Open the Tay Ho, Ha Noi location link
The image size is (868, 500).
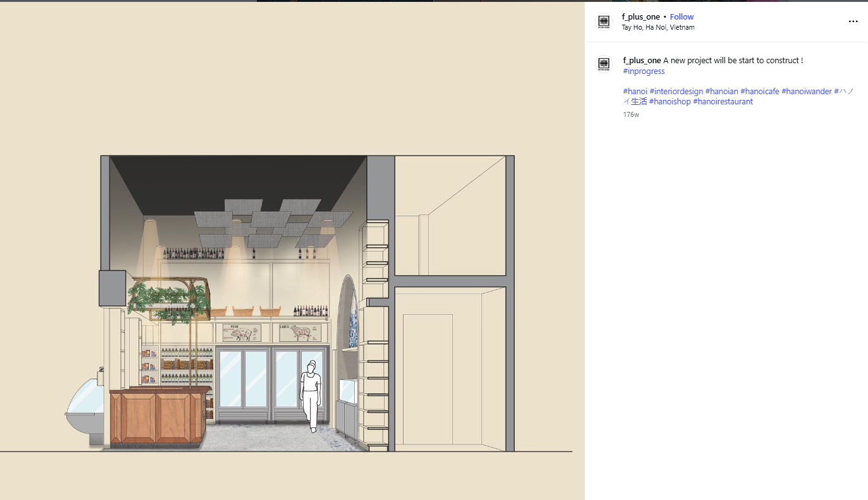pyautogui.click(x=658, y=28)
